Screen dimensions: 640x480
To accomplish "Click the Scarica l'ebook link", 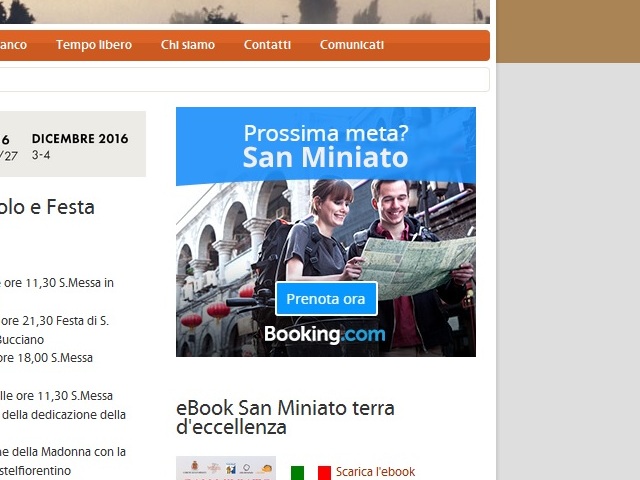I will [375, 472].
